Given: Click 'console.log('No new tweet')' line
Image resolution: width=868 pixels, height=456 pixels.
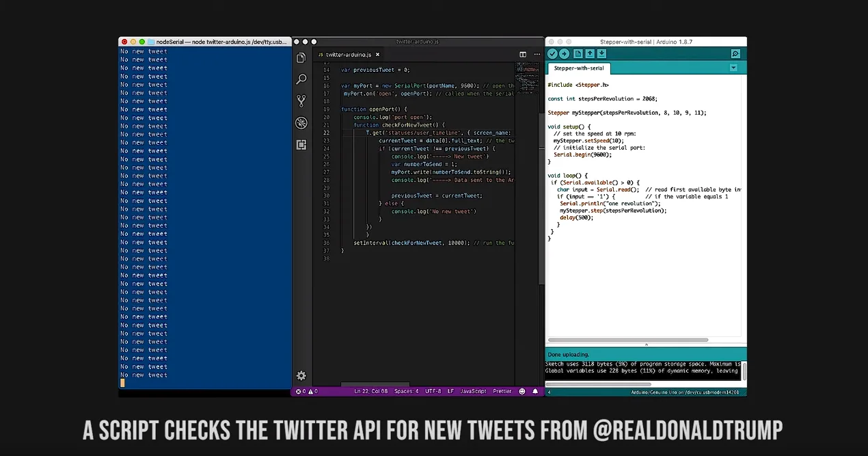Looking at the screenshot, I should 433,211.
